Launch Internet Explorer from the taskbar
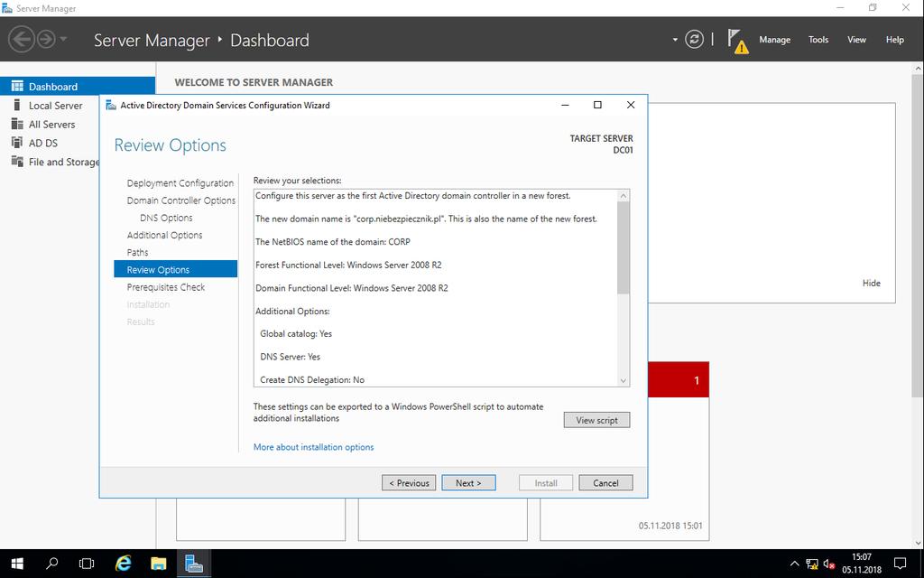924x578 pixels. pyautogui.click(x=123, y=564)
